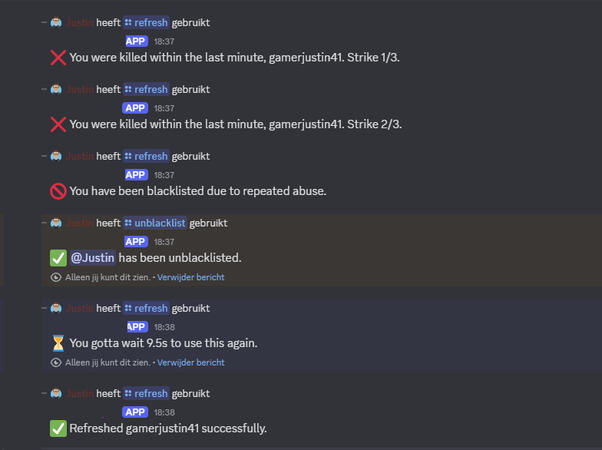Click the APP badge above the Strike 1/3 message

tap(136, 41)
